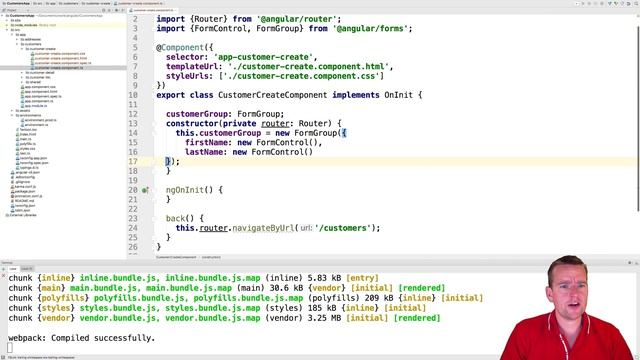The height and width of the screenshot is (360, 640).
Task: Click lastName key on line 16
Action: coord(204,152)
